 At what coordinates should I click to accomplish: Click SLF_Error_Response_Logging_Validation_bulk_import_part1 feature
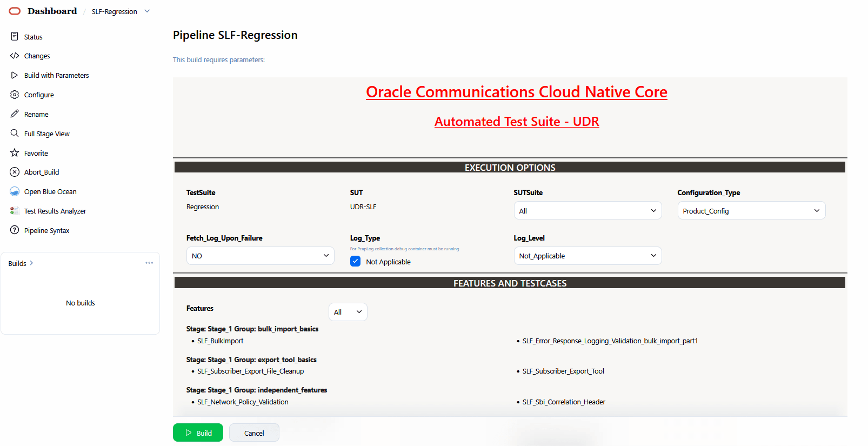coord(610,341)
